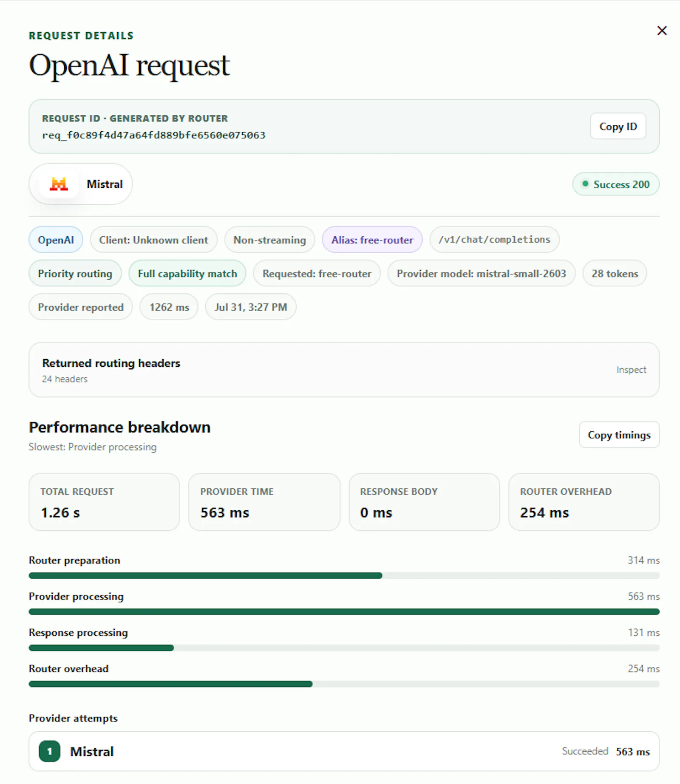Screen dimensions: 680x784
Task: Click the Copy timings button
Action: point(619,435)
